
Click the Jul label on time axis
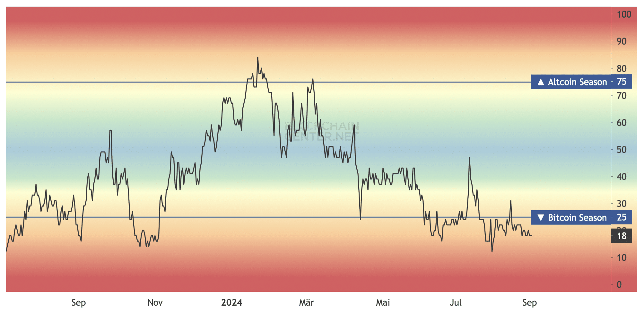(456, 302)
